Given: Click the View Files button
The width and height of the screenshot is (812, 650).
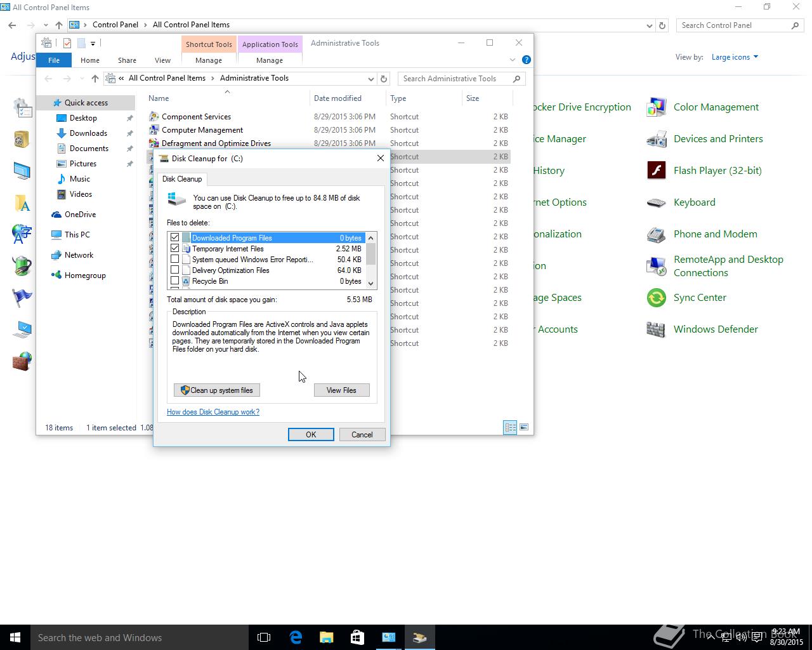Looking at the screenshot, I should [x=341, y=390].
